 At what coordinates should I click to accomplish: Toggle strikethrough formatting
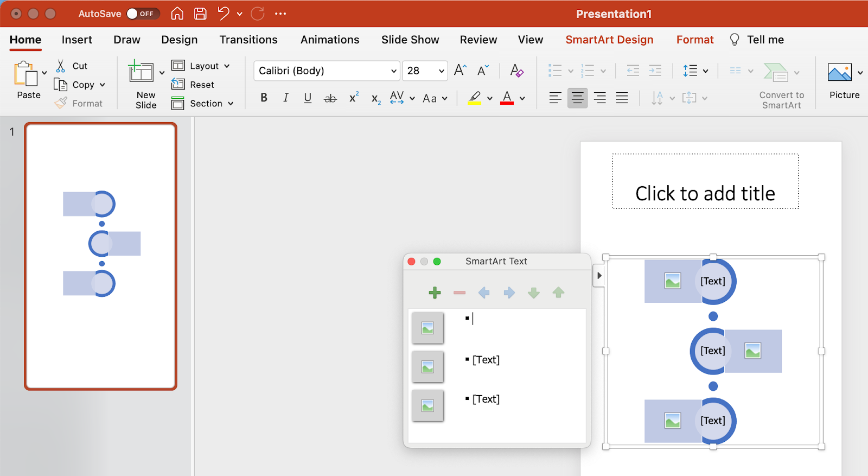[x=330, y=98]
